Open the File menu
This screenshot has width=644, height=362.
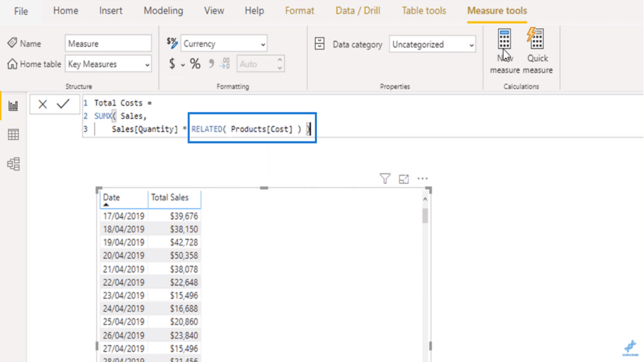(x=21, y=11)
